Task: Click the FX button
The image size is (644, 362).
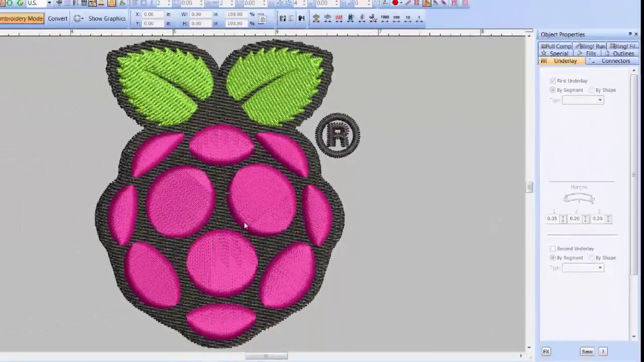Action: coord(546,351)
